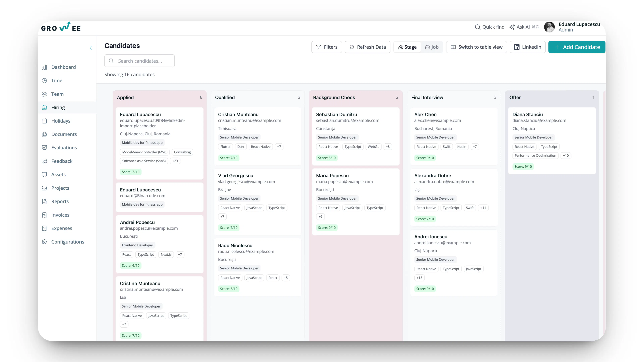Navigate to Reports in the sidebar
644x362 pixels.
coord(44,201)
